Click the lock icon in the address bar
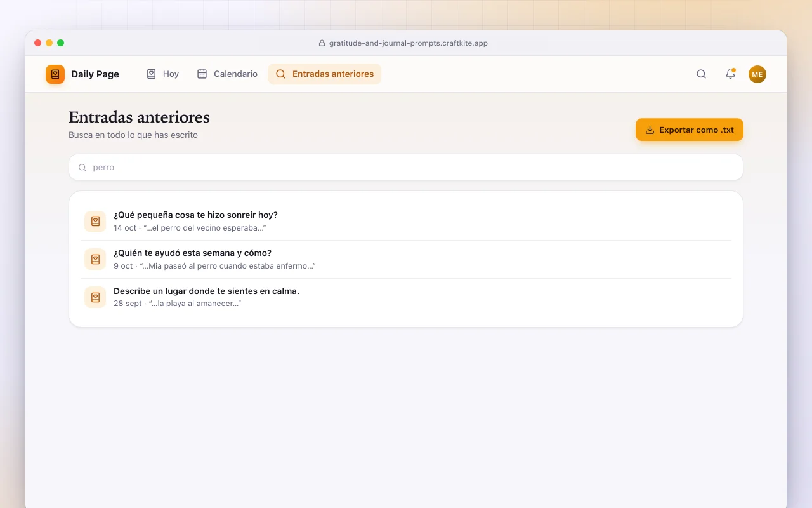This screenshot has height=508, width=812. (322, 43)
